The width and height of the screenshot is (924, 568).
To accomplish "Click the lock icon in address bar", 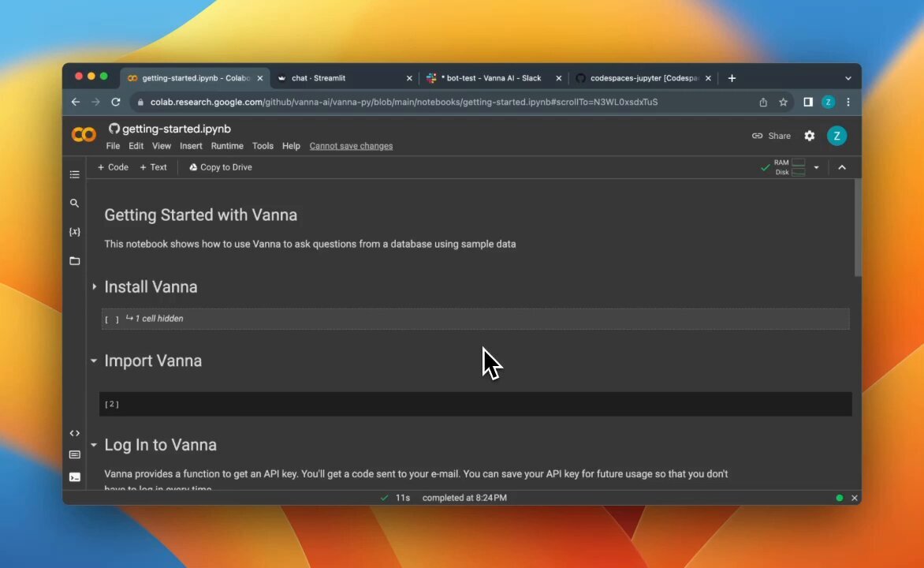I will click(x=140, y=102).
